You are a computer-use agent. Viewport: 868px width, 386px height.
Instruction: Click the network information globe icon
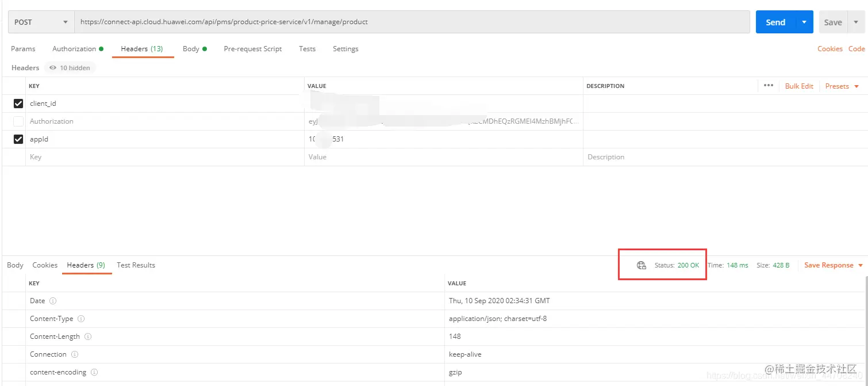click(x=642, y=265)
